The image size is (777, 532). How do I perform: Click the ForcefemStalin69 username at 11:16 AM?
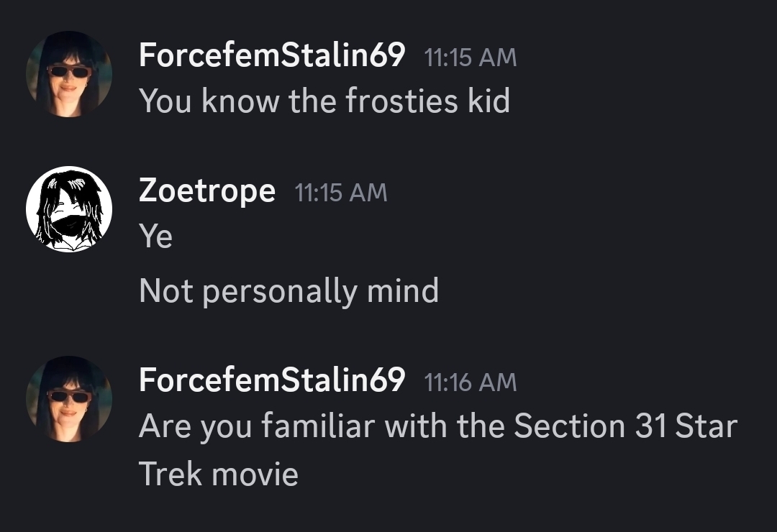(x=272, y=380)
